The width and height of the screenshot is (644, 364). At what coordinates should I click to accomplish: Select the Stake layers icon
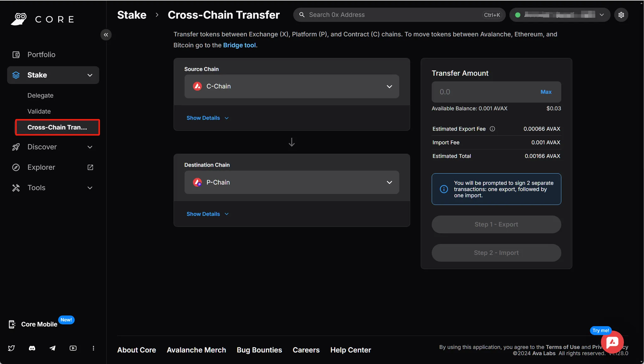(x=16, y=75)
